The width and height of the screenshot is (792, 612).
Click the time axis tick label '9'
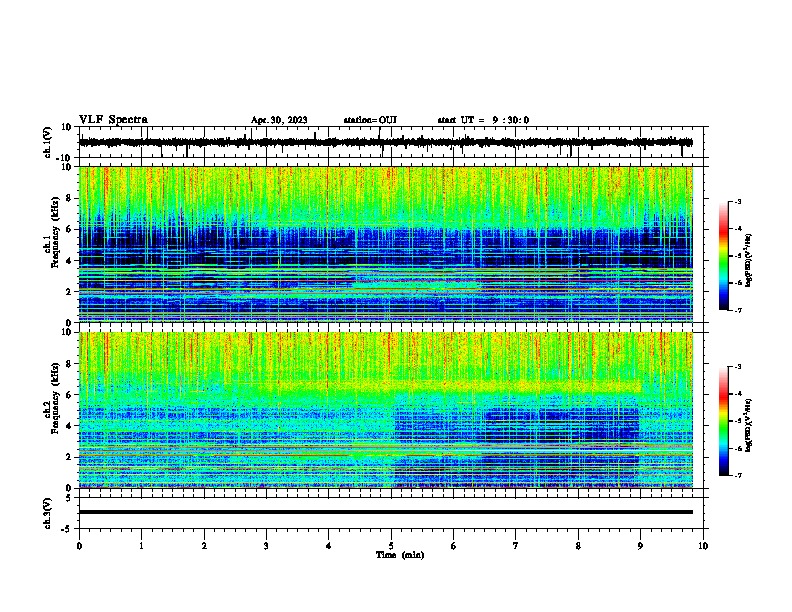[640, 546]
